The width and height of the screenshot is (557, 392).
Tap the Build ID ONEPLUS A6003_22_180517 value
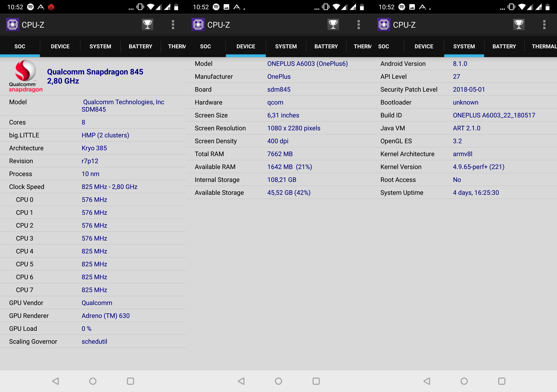tap(494, 115)
